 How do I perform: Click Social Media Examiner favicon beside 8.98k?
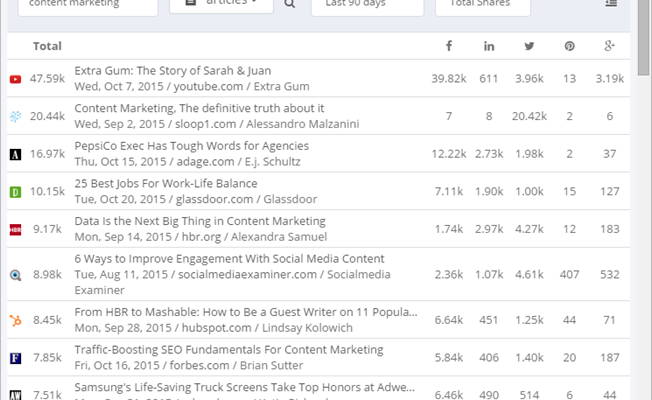click(15, 275)
